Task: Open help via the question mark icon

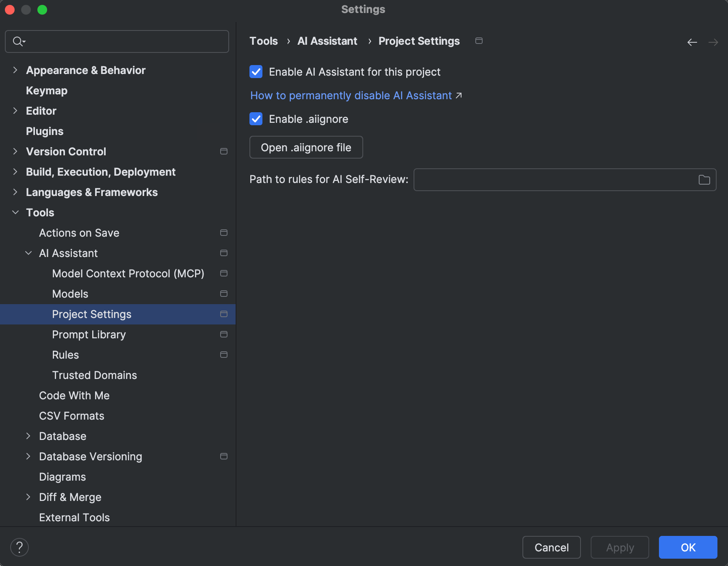Action: pos(19,547)
